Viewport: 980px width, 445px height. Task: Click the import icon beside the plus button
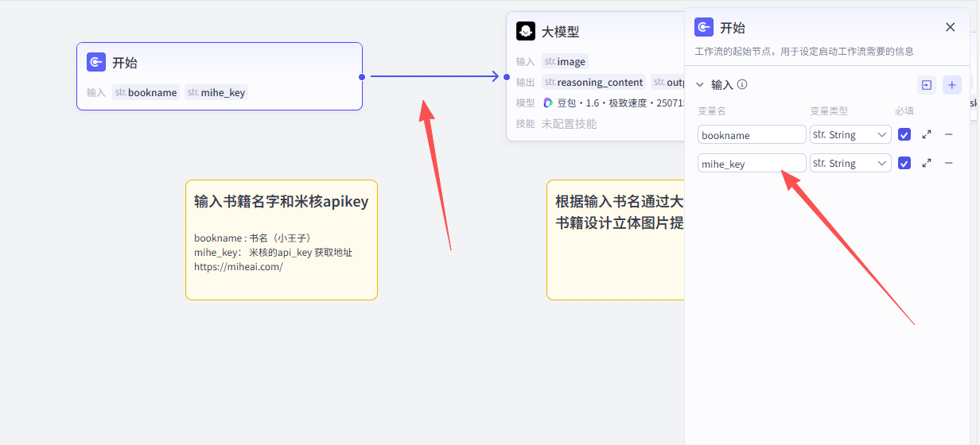(927, 85)
